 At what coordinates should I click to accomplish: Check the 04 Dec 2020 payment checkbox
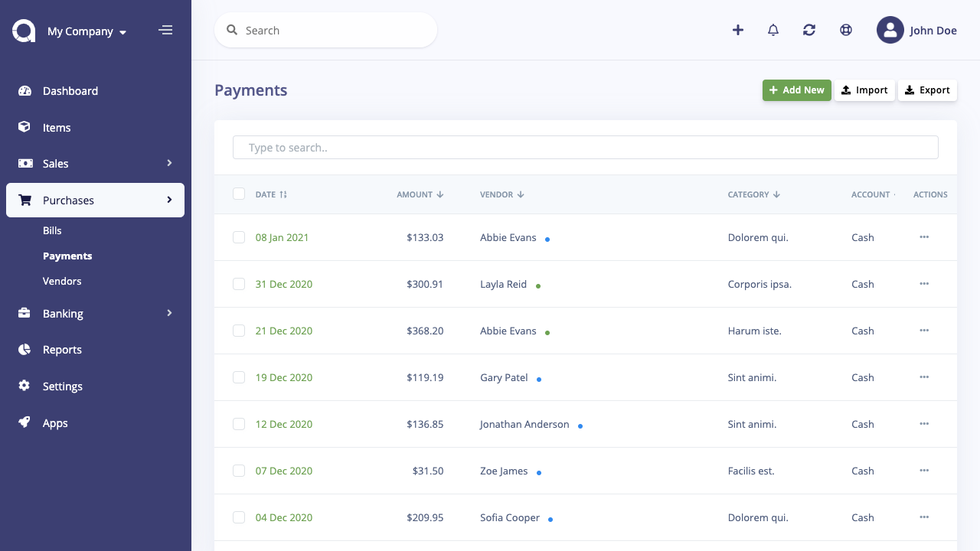tap(239, 517)
